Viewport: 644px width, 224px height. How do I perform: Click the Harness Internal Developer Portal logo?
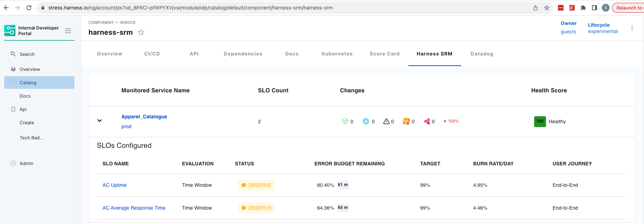[x=10, y=31]
